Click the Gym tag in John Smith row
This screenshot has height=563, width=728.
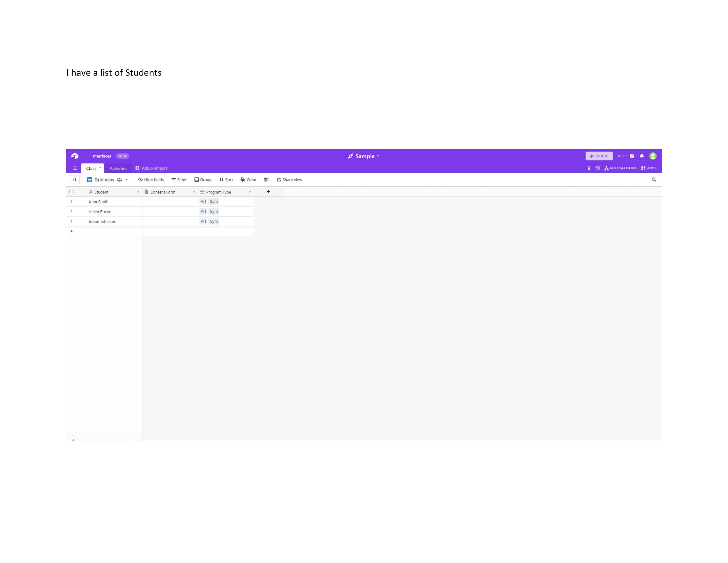214,201
